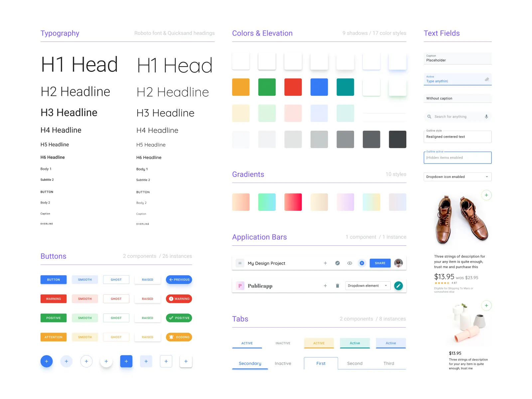
Task: Click the plus icon next to My Design Project
Action: pos(325,263)
